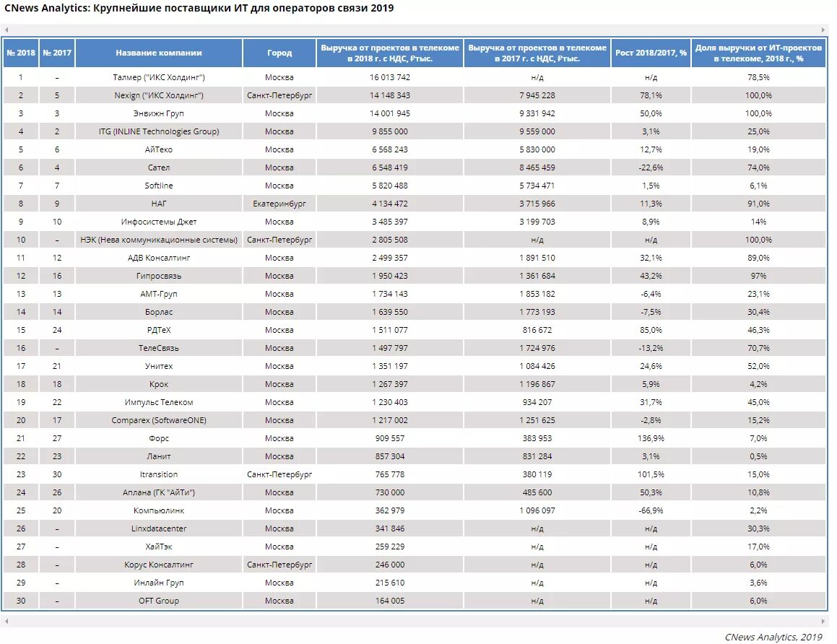The image size is (837, 644).
Task: Select the 'Инлайн Груп' company cell
Action: [159, 583]
